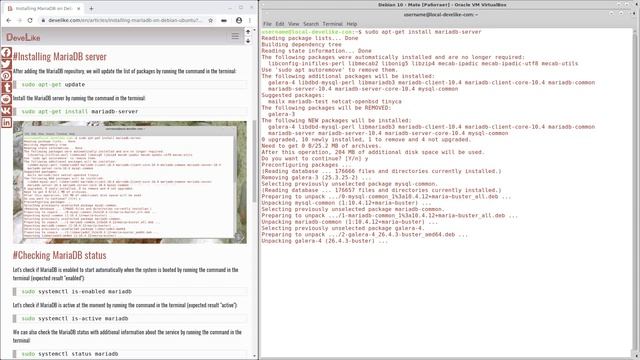Jump to page bottom with down arrow button
640x360 pixels.
point(248,40)
